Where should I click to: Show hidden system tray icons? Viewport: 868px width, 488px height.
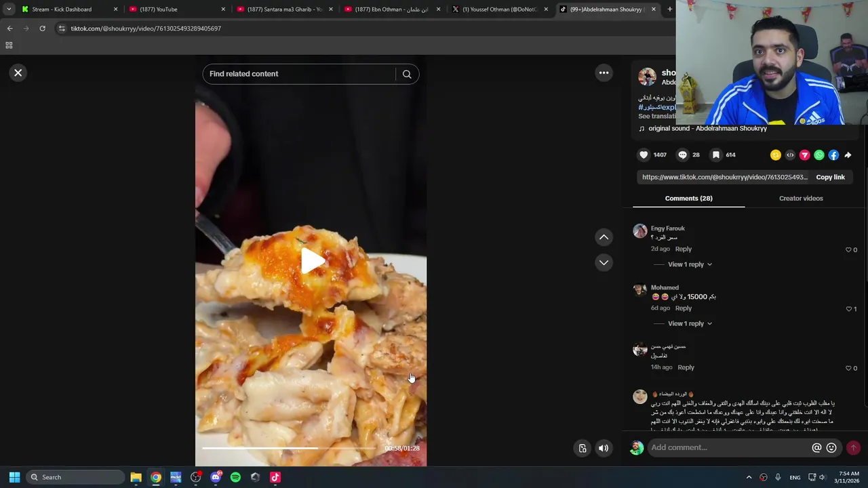749,477
